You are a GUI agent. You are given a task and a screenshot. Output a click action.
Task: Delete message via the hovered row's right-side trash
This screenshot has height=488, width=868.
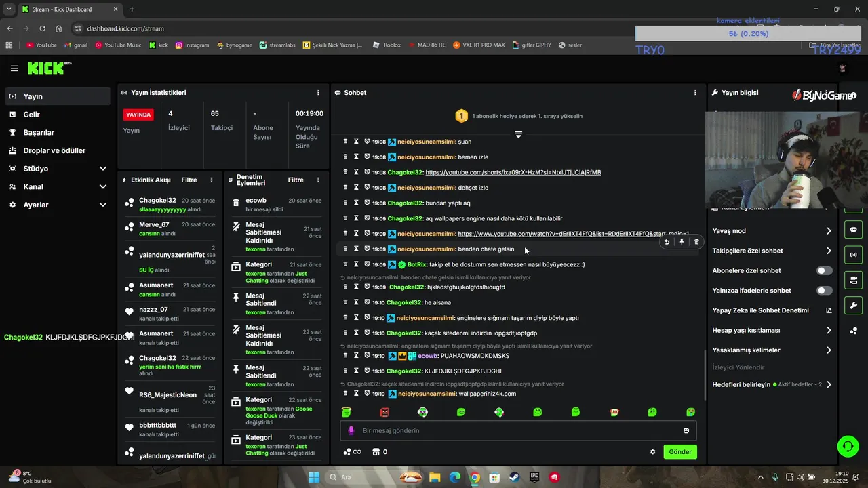[x=696, y=242]
